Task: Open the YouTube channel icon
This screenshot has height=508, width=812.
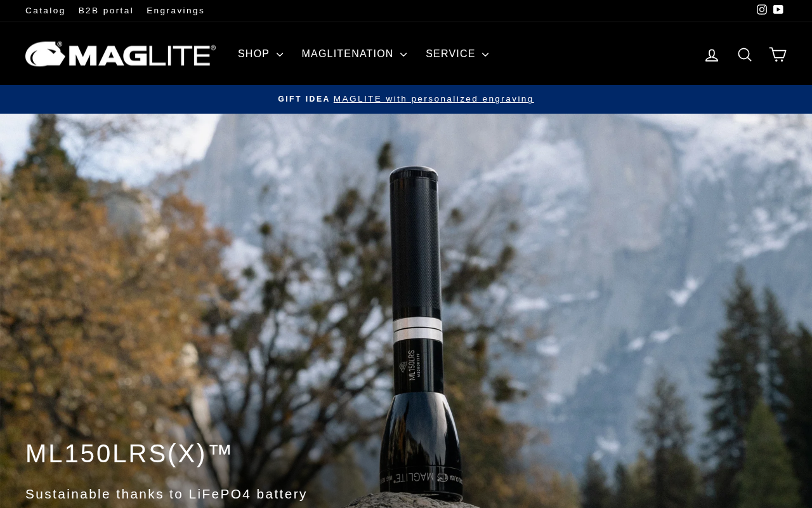Action: click(x=778, y=10)
